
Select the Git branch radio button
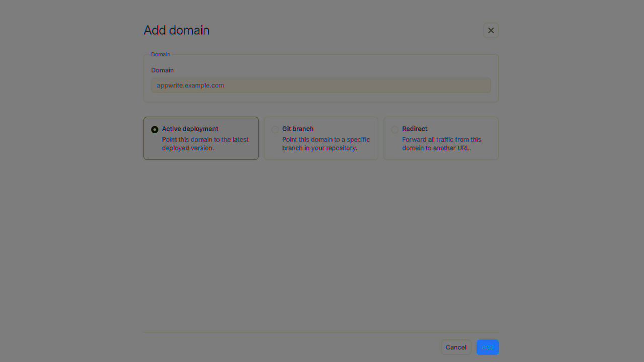pos(275,129)
